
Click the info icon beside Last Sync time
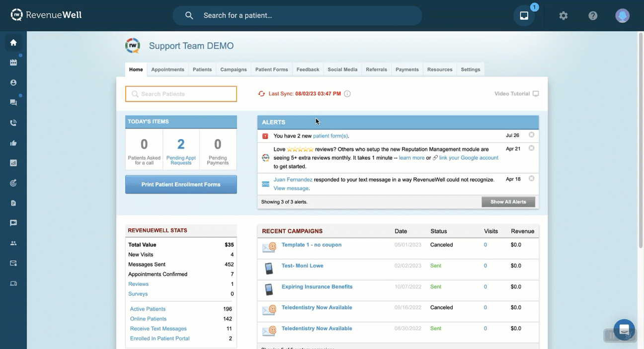click(347, 94)
